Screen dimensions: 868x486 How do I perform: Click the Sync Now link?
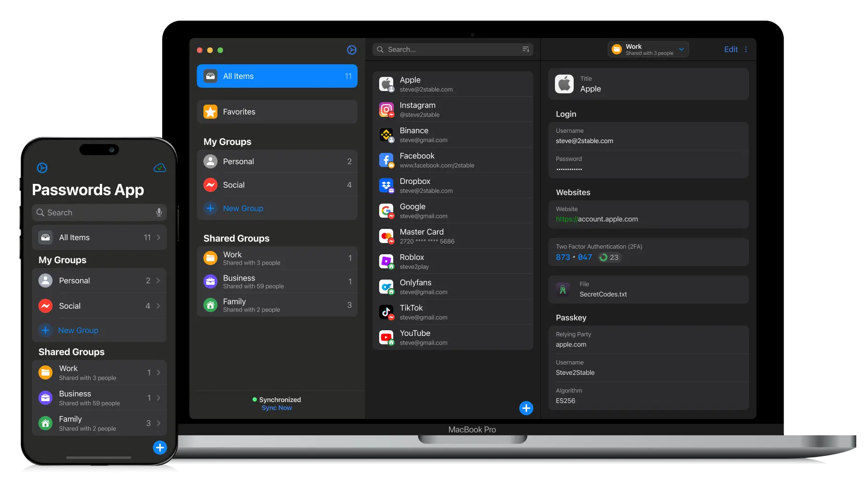[x=277, y=408]
